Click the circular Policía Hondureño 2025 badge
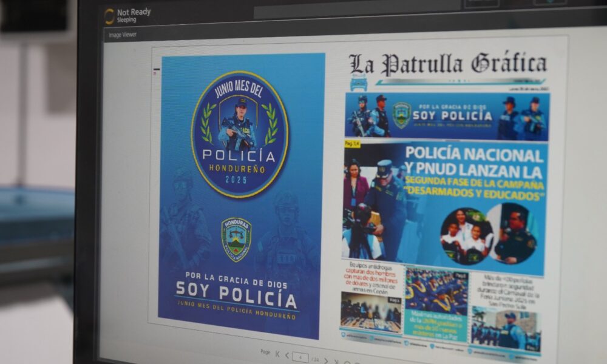The height and width of the screenshot is (364, 607). (x=240, y=134)
